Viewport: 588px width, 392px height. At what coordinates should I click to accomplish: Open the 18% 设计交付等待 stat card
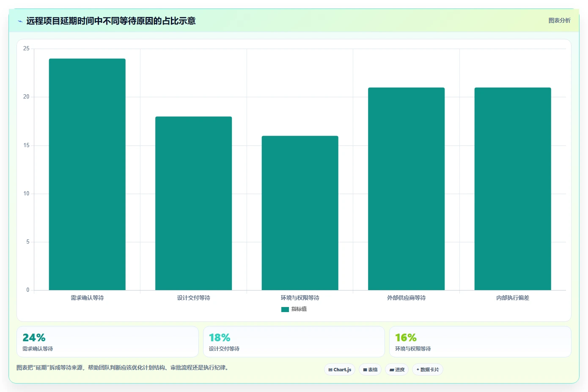pos(294,342)
